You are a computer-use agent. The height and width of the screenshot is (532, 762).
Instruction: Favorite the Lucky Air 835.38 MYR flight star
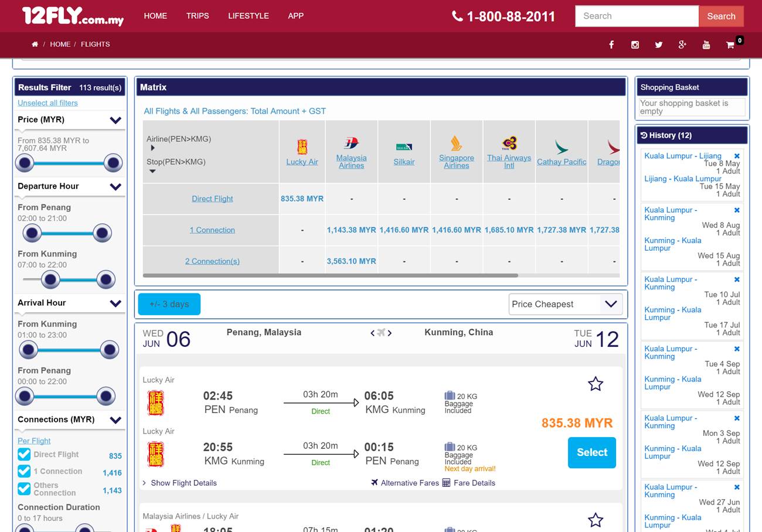[x=596, y=384]
